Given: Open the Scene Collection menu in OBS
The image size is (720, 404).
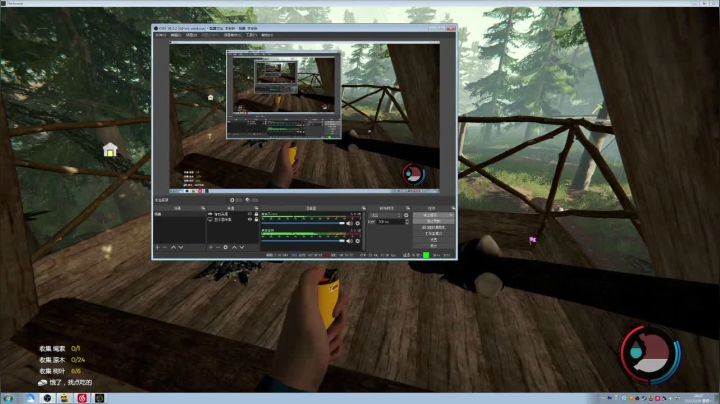Looking at the screenshot, I should pos(232,35).
